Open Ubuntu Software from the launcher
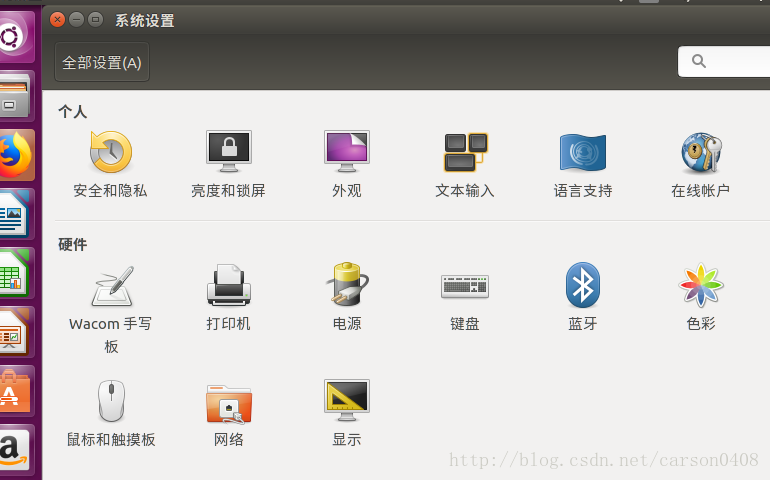The image size is (770, 480). (x=15, y=391)
